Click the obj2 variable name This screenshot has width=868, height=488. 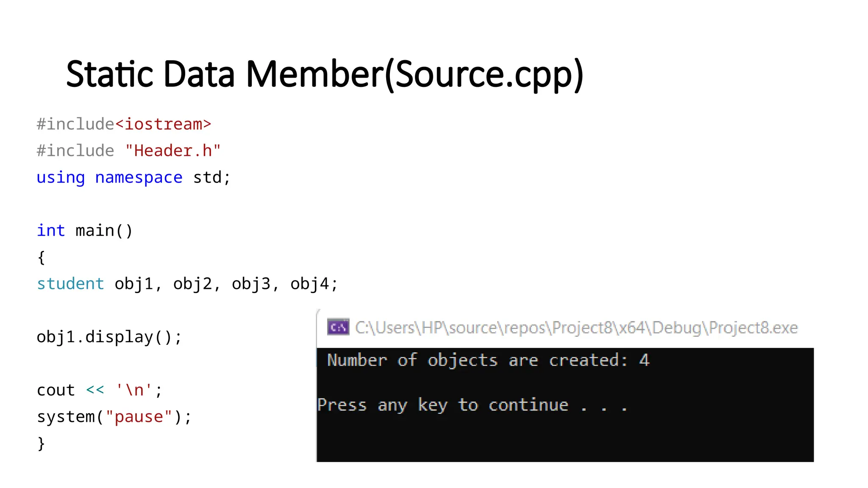click(192, 284)
